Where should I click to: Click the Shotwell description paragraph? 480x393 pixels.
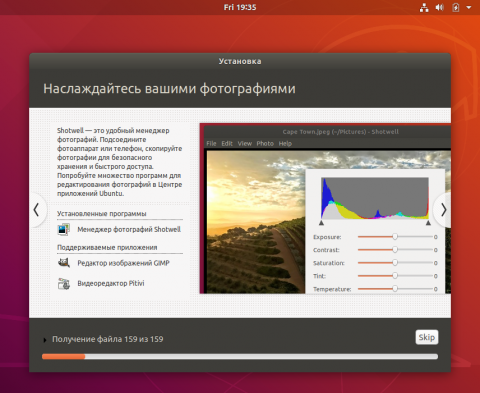click(120, 162)
